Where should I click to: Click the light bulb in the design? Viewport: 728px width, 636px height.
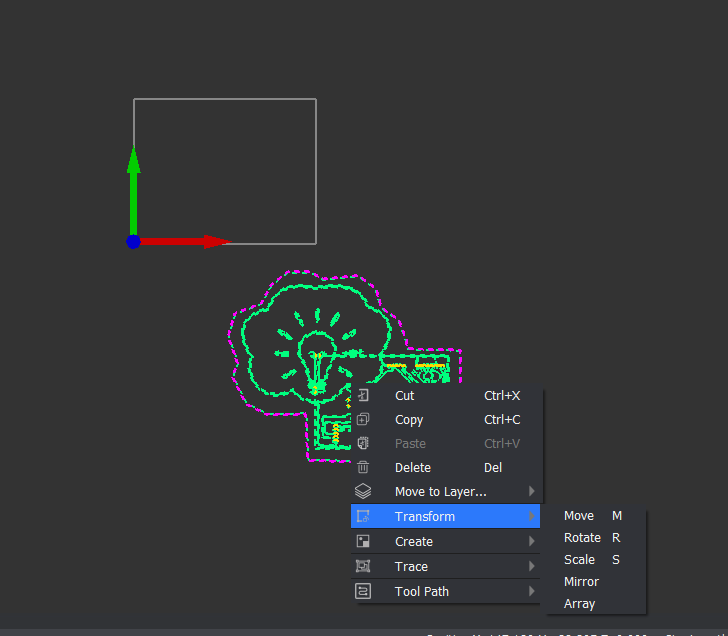317,361
